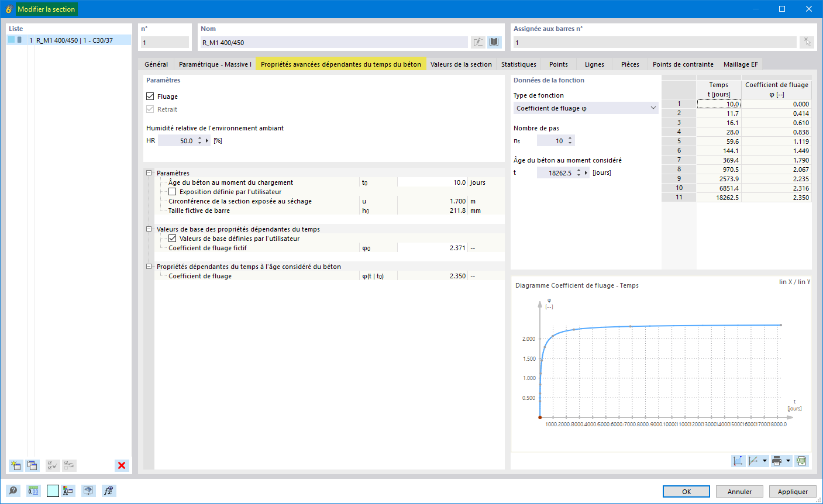Click the Nom field R_M1 400/450
Viewport: 823px width, 504px height.
coord(334,42)
